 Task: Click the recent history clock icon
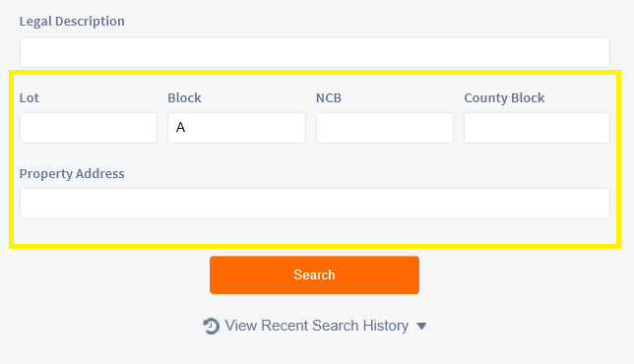click(211, 326)
